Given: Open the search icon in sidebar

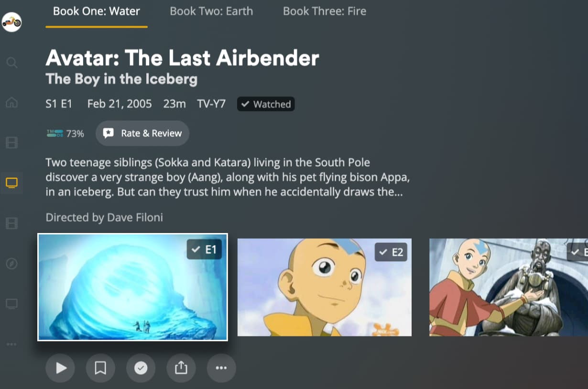Looking at the screenshot, I should tap(12, 63).
